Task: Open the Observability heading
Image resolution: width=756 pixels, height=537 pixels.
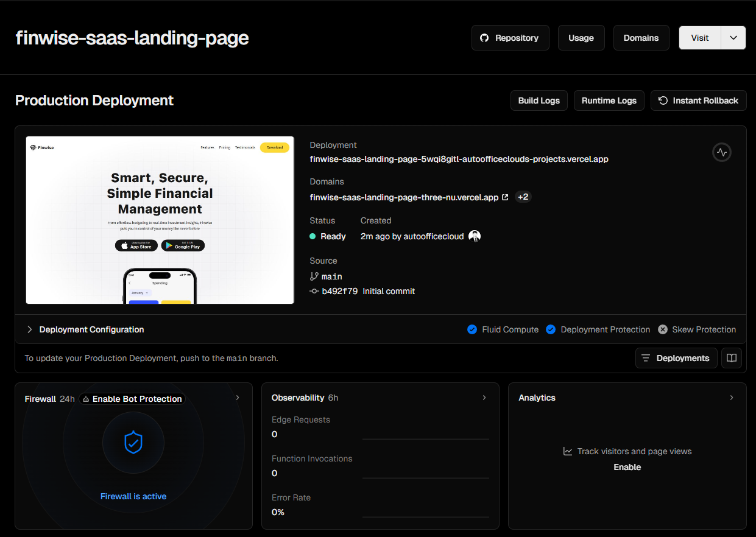Action: pos(298,398)
